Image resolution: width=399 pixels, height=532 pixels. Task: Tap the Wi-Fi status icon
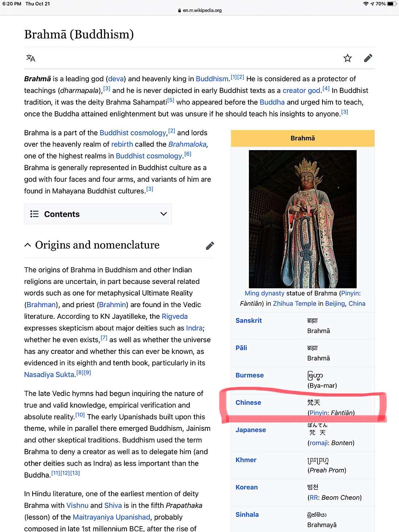366,4
